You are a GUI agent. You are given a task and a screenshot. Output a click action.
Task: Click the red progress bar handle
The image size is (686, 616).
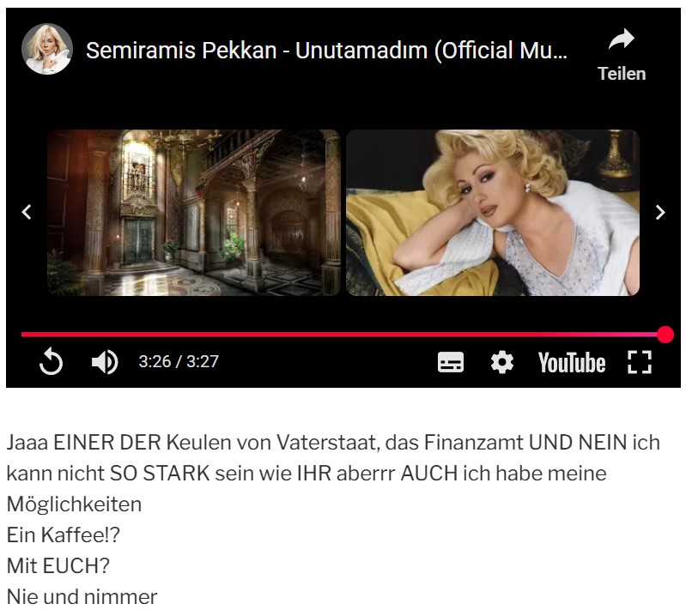coord(665,335)
